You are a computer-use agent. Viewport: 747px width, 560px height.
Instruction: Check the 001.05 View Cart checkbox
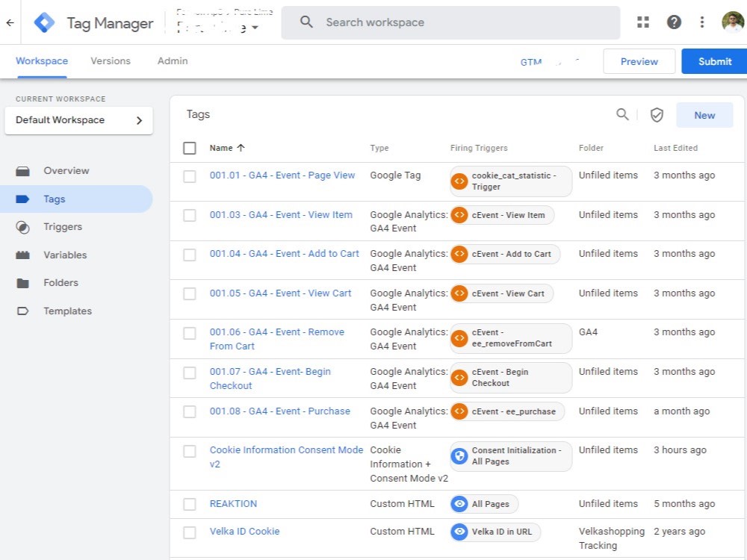pyautogui.click(x=190, y=293)
